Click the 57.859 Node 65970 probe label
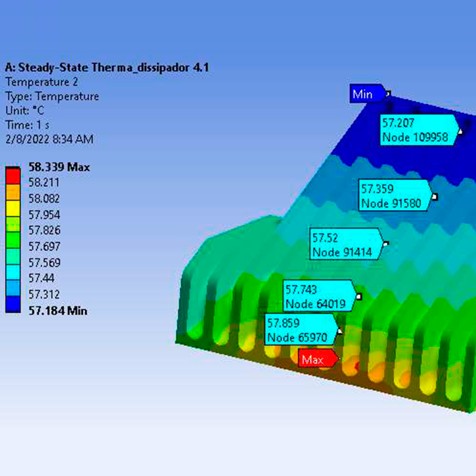The height and width of the screenshot is (476, 476). pyautogui.click(x=300, y=330)
